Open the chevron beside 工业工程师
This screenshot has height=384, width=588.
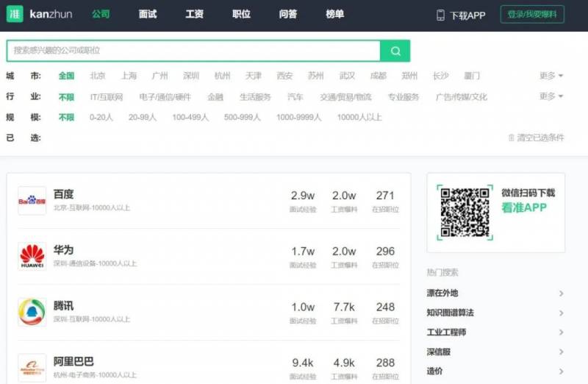pyautogui.click(x=562, y=333)
